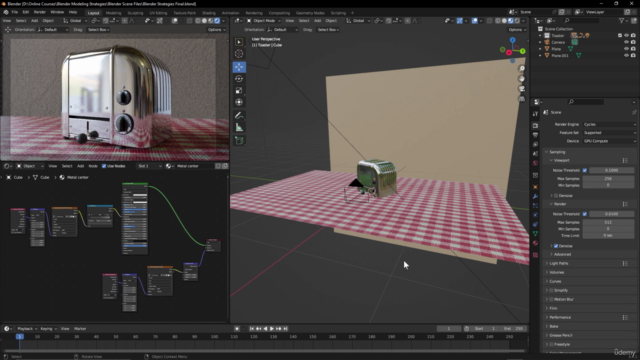640x360 pixels.
Task: Expand the Volumes panel
Action: (557, 272)
